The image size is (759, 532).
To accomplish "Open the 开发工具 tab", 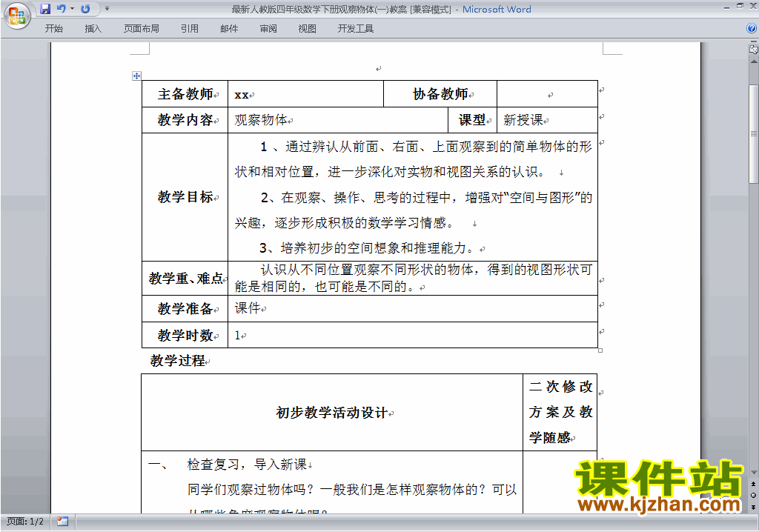I will click(x=355, y=29).
